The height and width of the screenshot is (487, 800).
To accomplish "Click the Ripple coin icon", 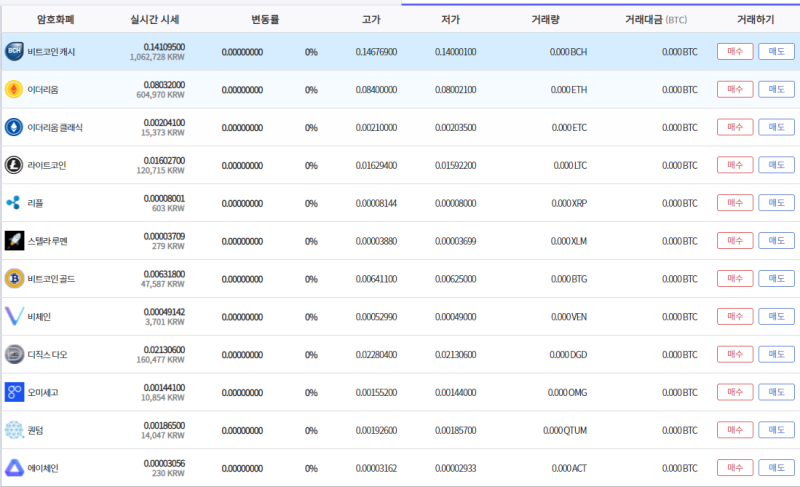I will [x=14, y=202].
